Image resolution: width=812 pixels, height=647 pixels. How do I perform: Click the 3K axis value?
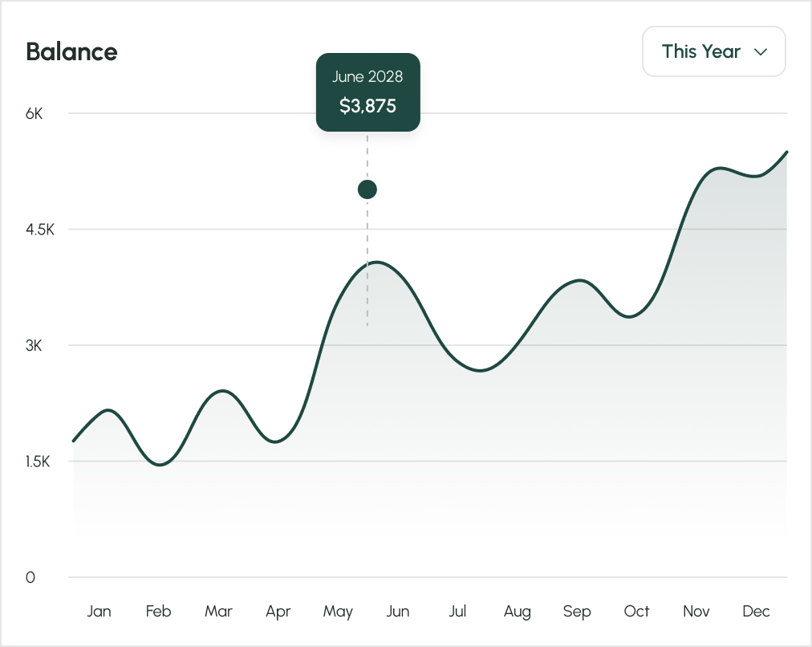click(x=32, y=346)
